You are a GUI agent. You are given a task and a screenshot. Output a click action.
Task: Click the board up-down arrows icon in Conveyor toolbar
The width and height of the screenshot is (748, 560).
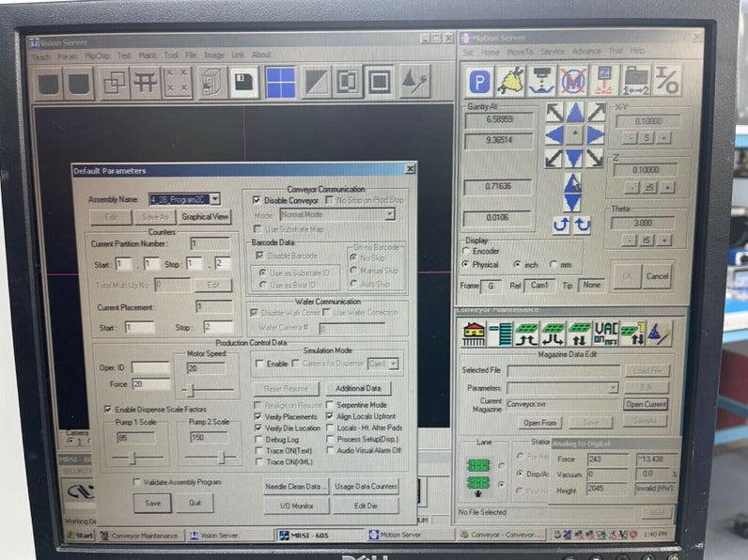point(579,334)
